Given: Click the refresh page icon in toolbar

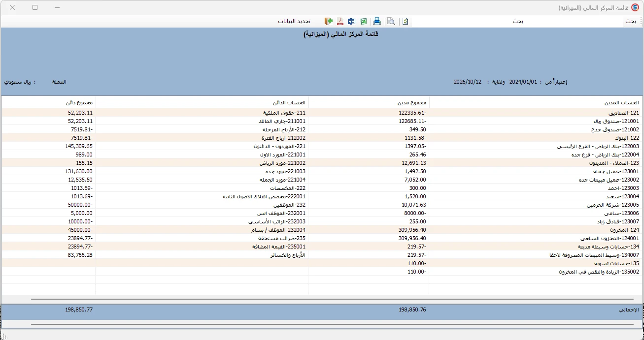Looking at the screenshot, I should point(405,21).
